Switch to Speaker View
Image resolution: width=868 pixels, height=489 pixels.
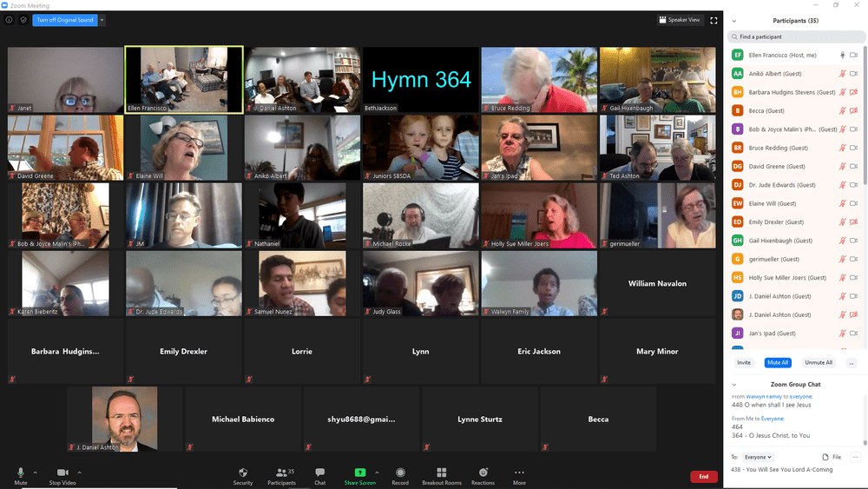point(680,20)
